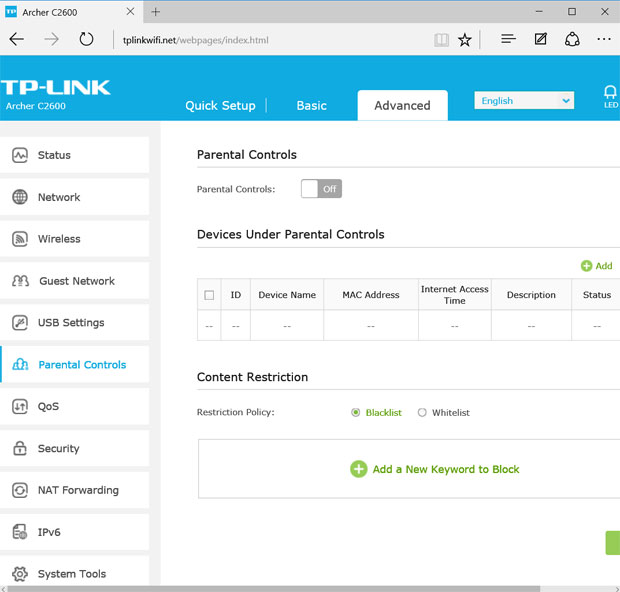Click the Device Name column header
620x592 pixels.
click(x=287, y=295)
